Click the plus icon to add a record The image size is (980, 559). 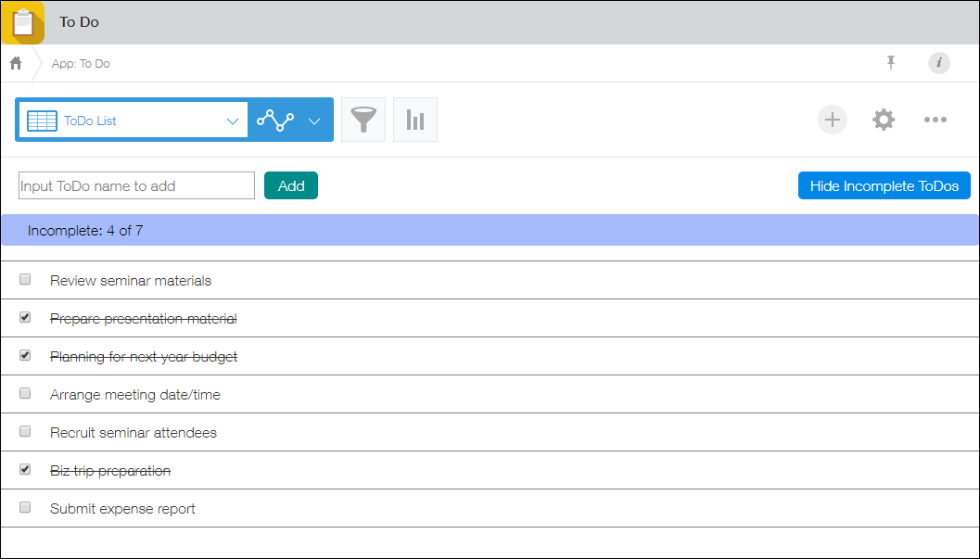tap(832, 119)
